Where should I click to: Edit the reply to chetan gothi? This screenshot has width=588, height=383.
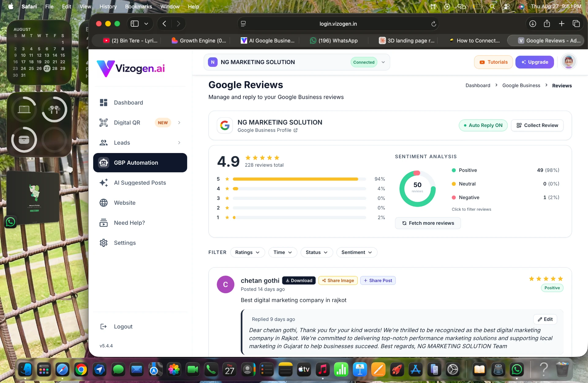[545, 319]
